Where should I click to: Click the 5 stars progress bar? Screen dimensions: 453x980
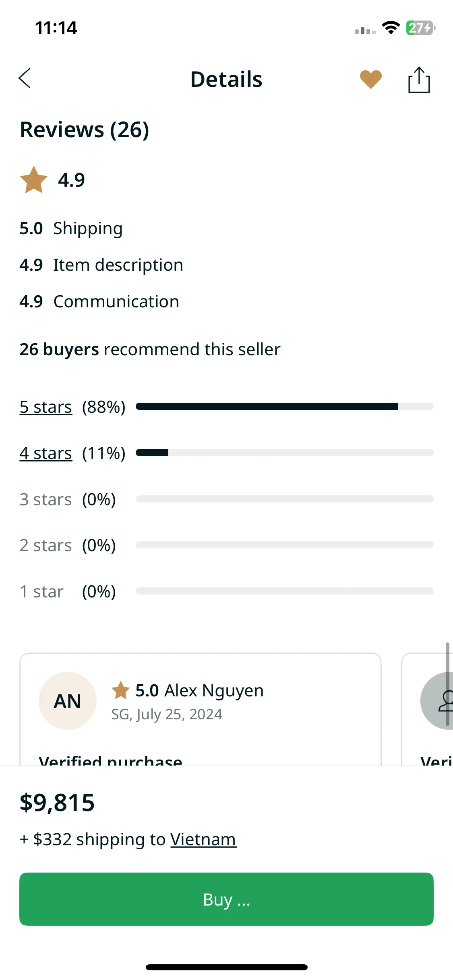285,406
